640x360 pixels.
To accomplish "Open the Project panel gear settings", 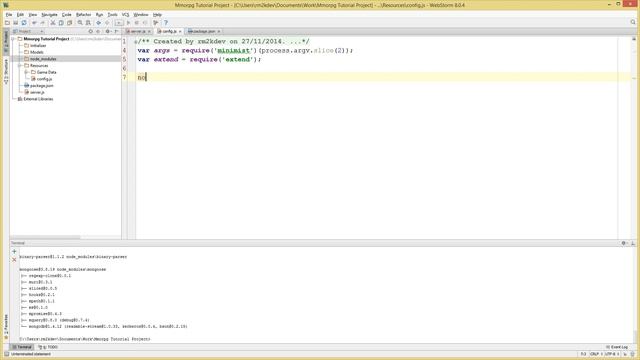I will (x=108, y=31).
